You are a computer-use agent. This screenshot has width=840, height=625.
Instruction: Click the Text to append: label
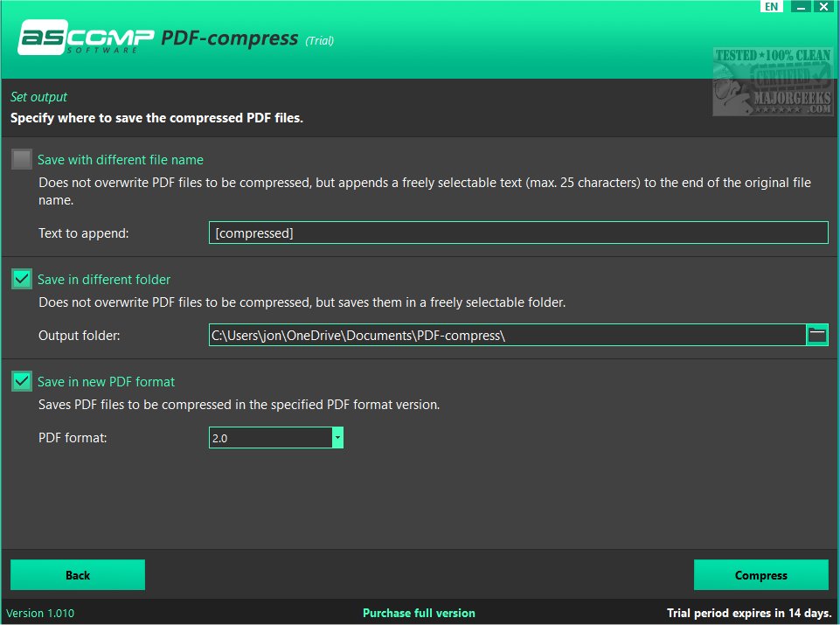point(84,233)
